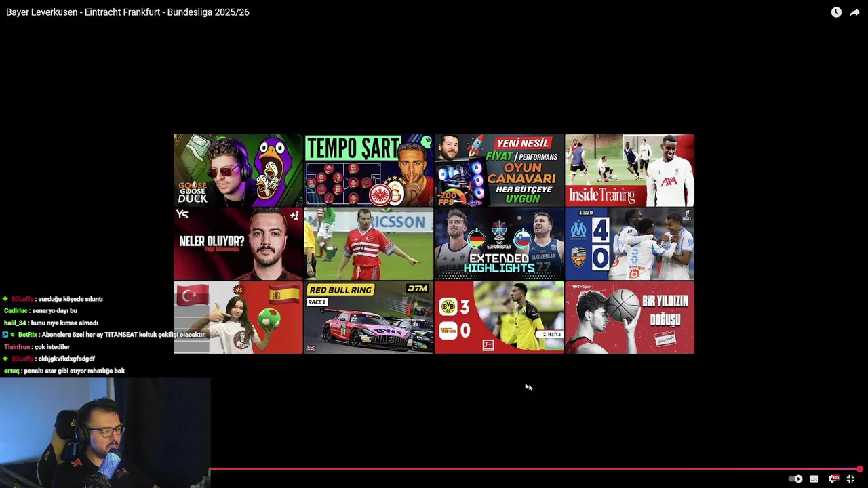Click chat username SDLuffy beside 'vurduğu köşede sıkıntı'
Screen dimensions: 868x488
click(22, 299)
